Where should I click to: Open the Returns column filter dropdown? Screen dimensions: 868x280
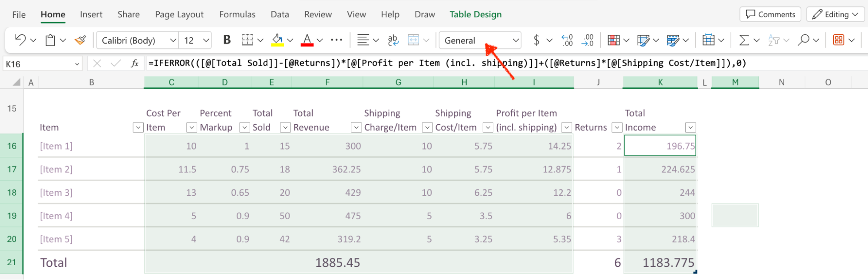617,127
